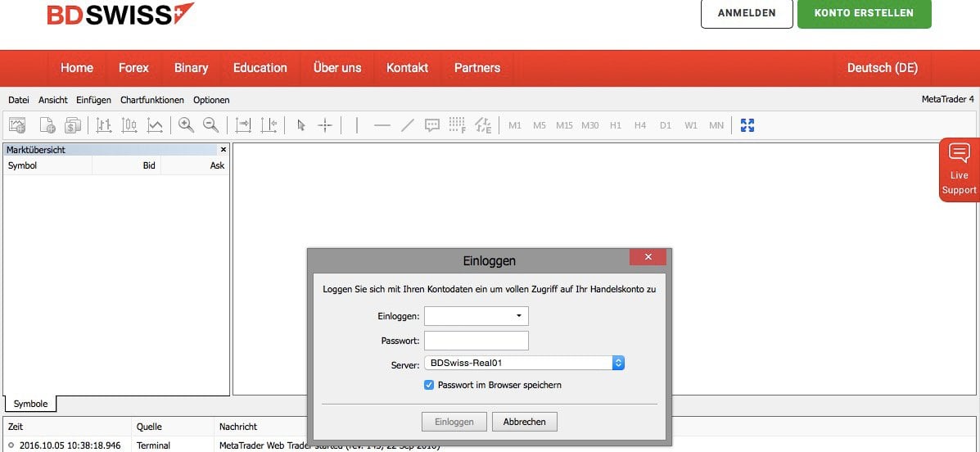
Task: Open the Chartfunktionen menu
Action: pyautogui.click(x=152, y=100)
